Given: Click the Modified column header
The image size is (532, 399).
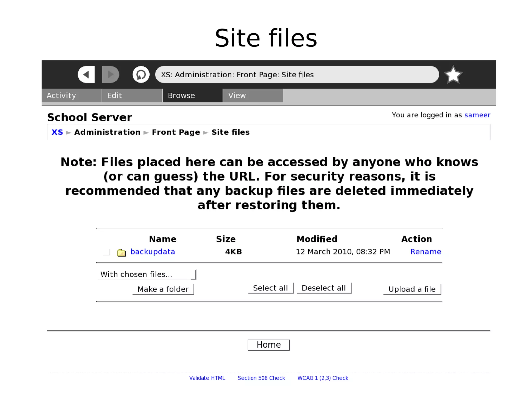Looking at the screenshot, I should [317, 239].
